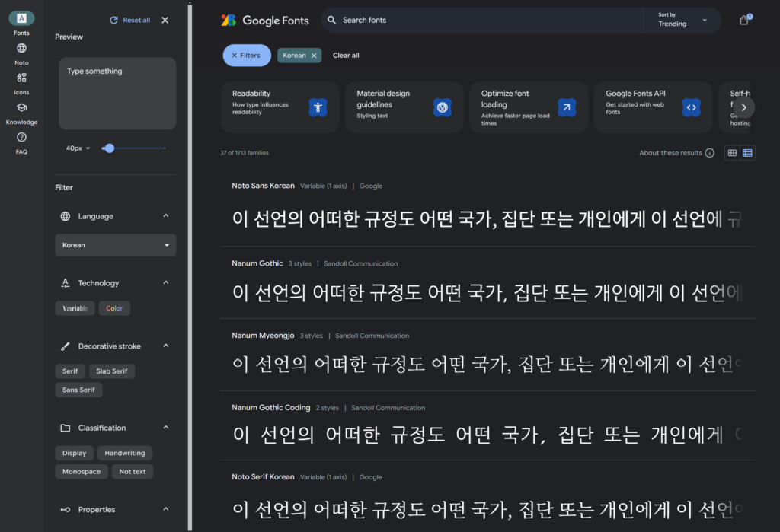Click the Type something preview text box
Image resolution: width=780 pixels, height=532 pixels.
tap(117, 94)
